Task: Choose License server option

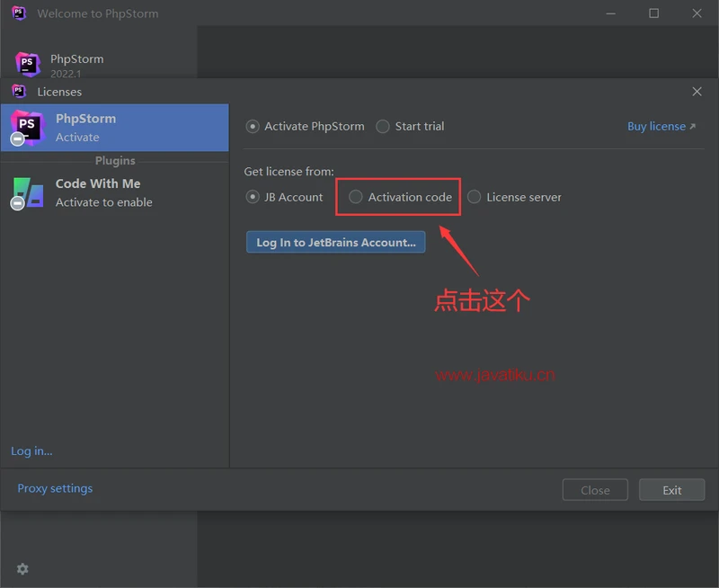Action: click(475, 197)
